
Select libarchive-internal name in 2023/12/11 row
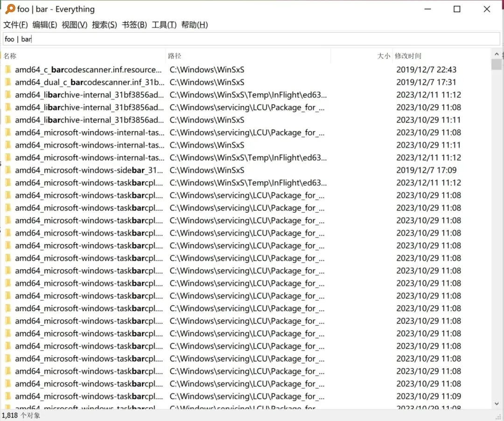coord(89,95)
